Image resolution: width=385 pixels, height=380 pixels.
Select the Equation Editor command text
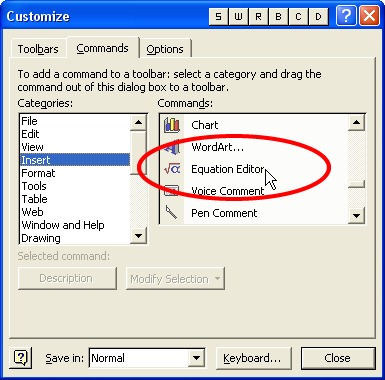point(228,169)
